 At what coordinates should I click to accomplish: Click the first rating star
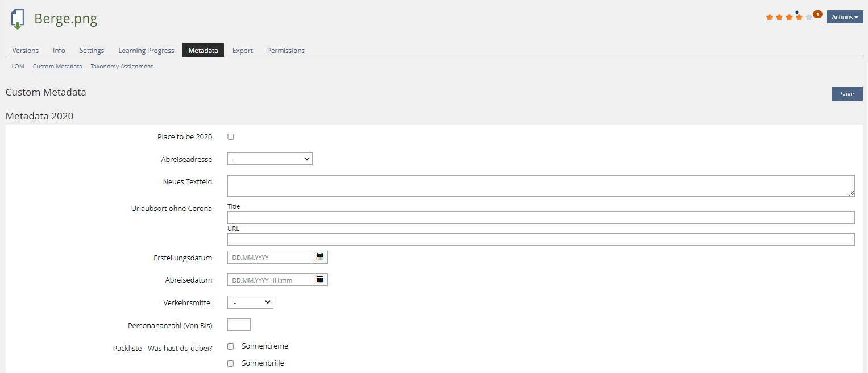point(770,17)
